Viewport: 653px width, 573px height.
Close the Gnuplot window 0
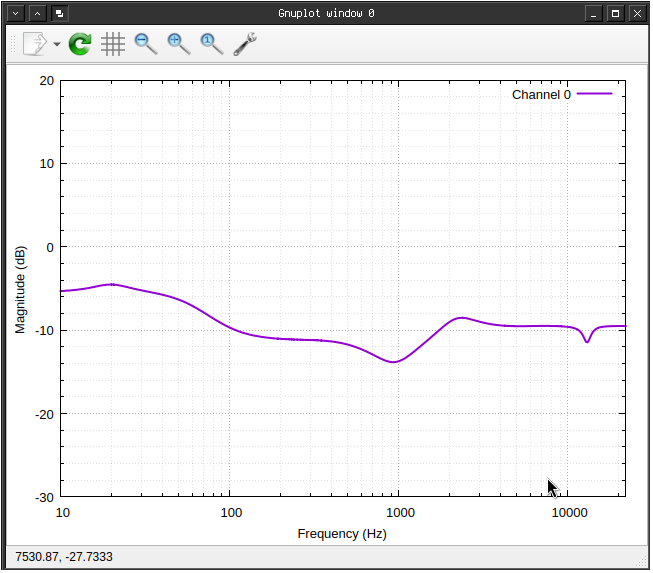[637, 13]
